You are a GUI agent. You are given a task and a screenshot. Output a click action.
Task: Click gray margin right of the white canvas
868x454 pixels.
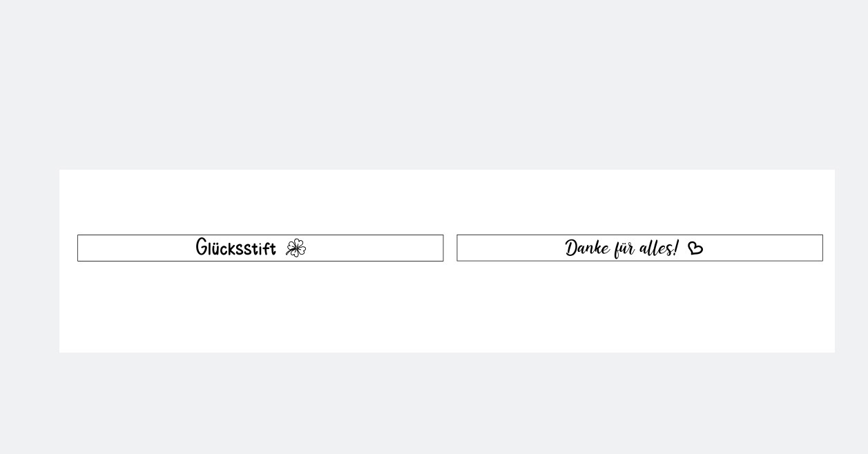coord(851,262)
